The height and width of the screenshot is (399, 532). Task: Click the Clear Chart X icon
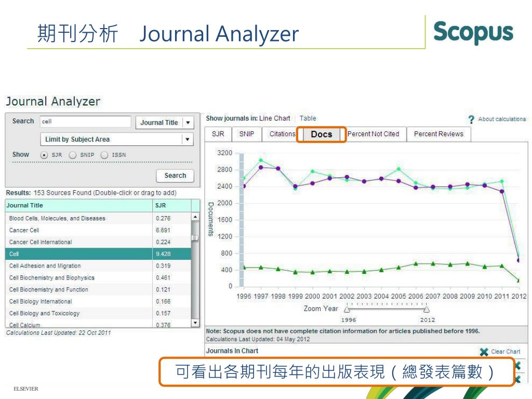(484, 352)
